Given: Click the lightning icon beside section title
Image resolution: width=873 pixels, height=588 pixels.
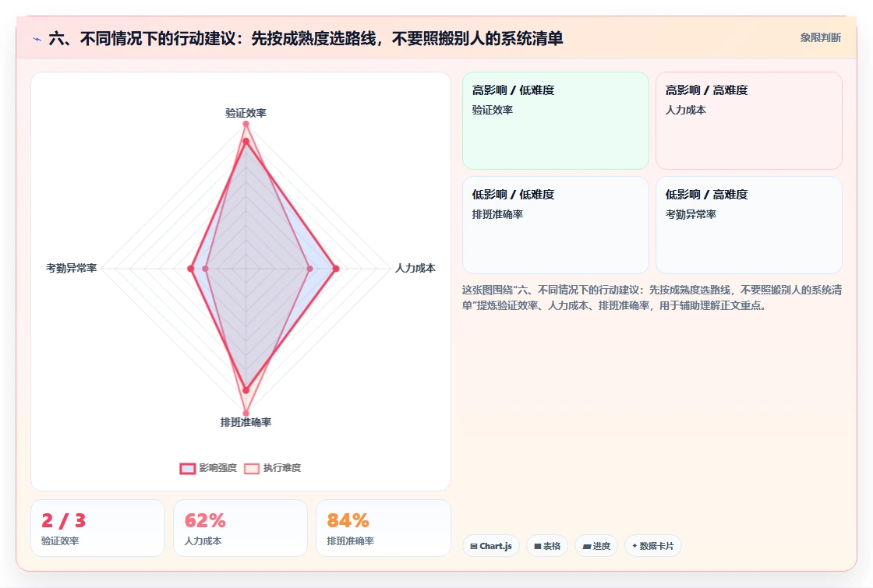Looking at the screenshot, I should pos(37,39).
